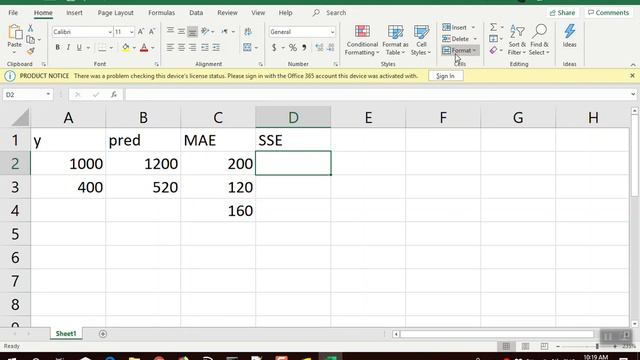Switch to the Review tab
The height and width of the screenshot is (360, 640).
tap(227, 13)
